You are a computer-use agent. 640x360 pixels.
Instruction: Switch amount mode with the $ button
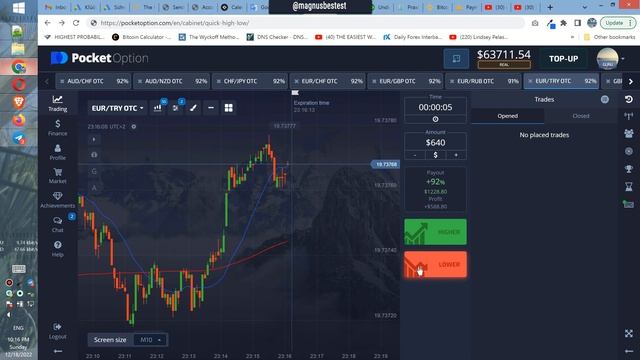coord(436,155)
